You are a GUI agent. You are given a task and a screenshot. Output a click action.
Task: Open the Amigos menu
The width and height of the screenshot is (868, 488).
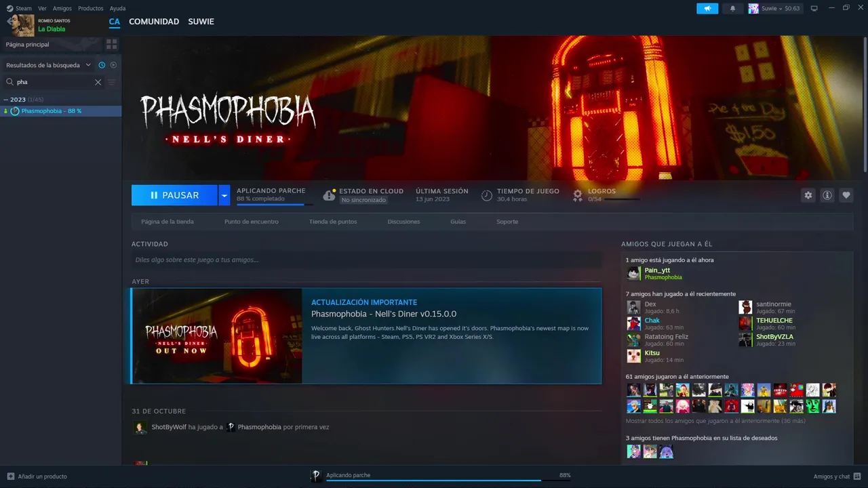[62, 8]
